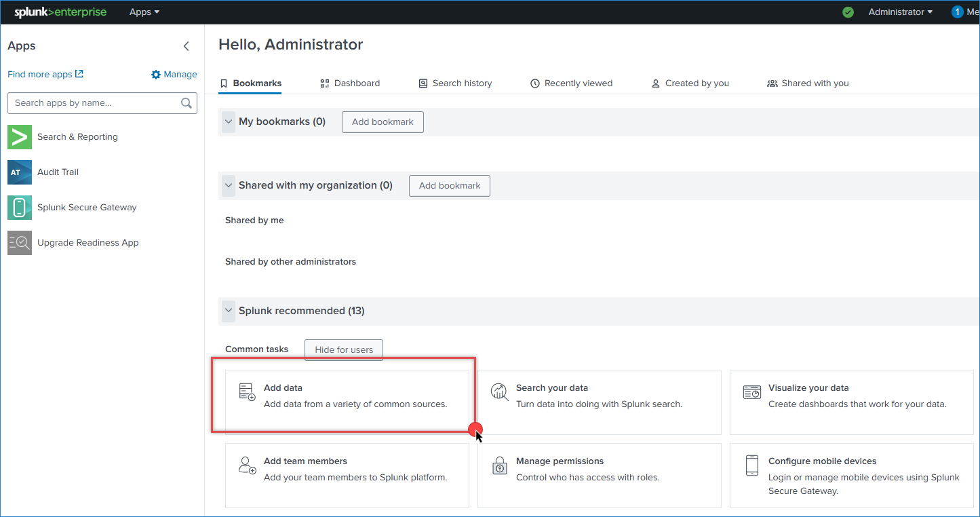Switch to the Search history tab
This screenshot has width=980, height=517.
click(455, 83)
